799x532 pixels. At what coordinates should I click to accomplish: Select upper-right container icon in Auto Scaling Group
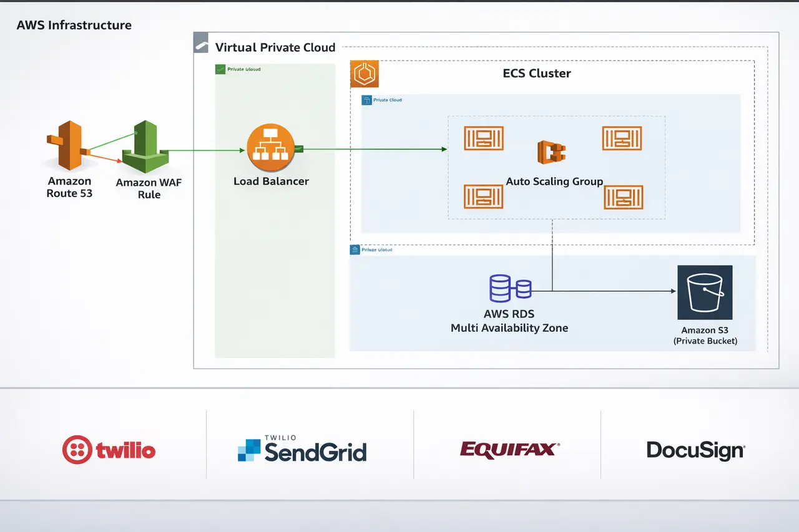622,138
